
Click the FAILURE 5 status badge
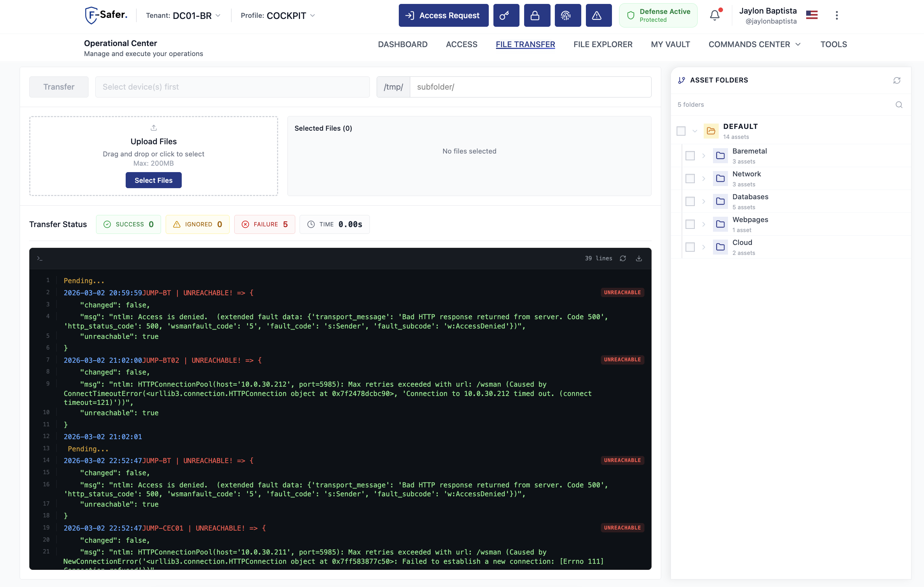pos(265,225)
